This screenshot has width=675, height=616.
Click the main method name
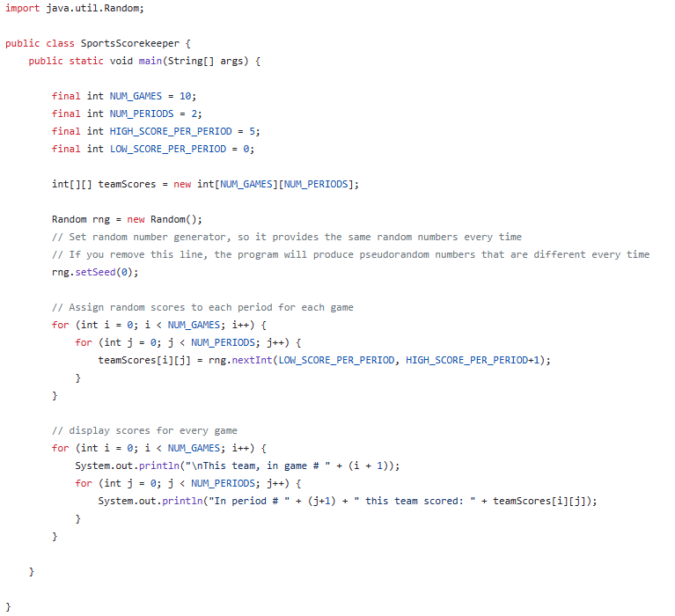150,61
